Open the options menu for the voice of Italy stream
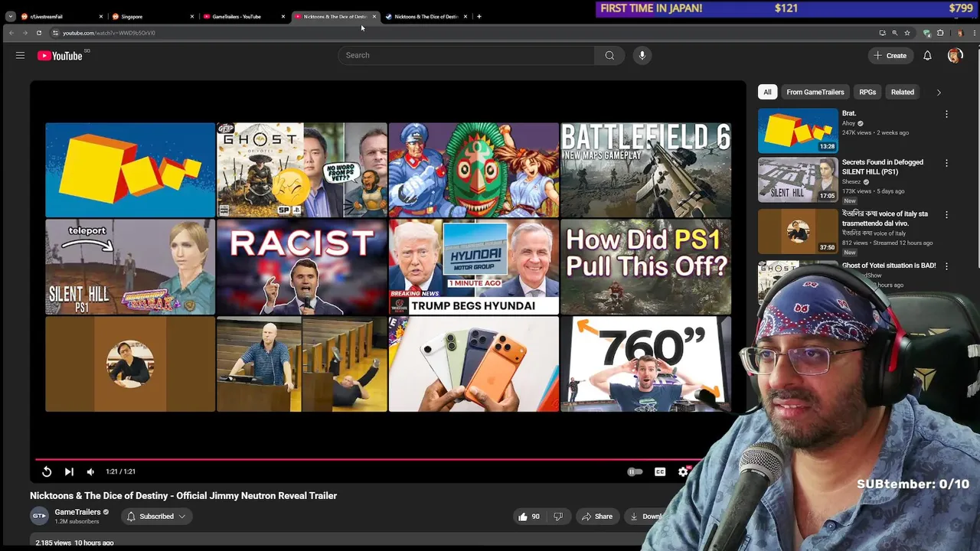The height and width of the screenshot is (551, 980). (946, 215)
